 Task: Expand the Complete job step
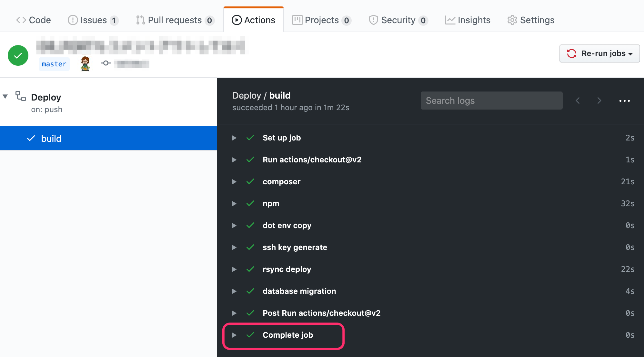pyautogui.click(x=234, y=335)
